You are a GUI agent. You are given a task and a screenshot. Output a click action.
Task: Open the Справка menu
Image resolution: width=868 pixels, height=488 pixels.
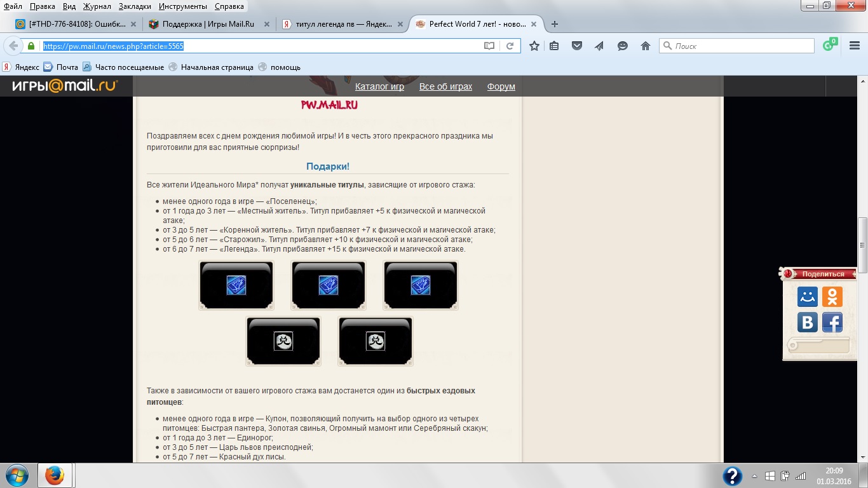[229, 6]
